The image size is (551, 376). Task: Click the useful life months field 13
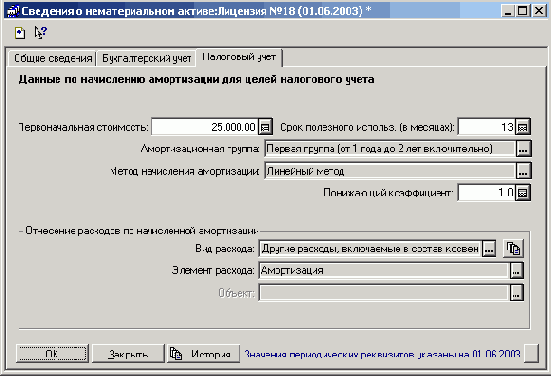pyautogui.click(x=487, y=127)
